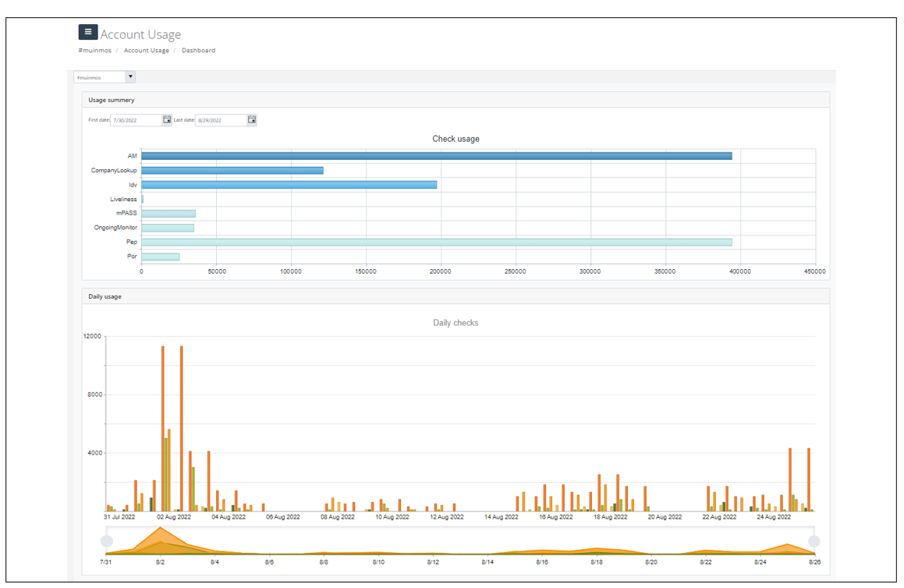The width and height of the screenshot is (904, 588).
Task: Select the Idv bar in Check usage
Action: pyautogui.click(x=289, y=185)
